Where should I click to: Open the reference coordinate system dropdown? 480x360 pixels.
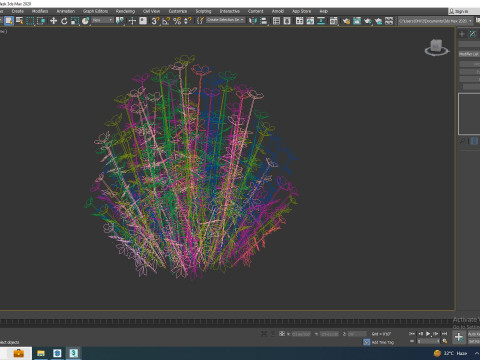pos(103,21)
